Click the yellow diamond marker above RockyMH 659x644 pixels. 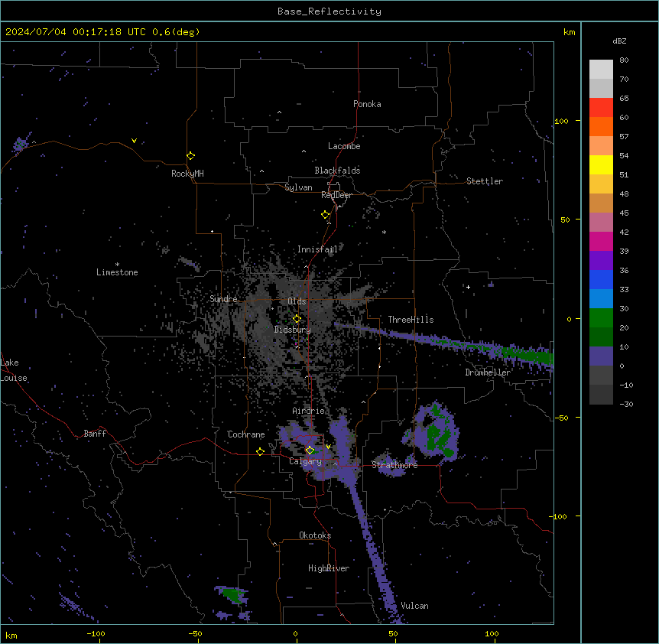coord(190,156)
